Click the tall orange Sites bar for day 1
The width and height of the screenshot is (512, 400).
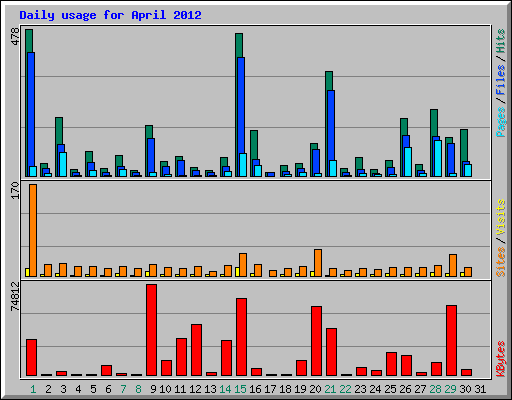coord(33,230)
